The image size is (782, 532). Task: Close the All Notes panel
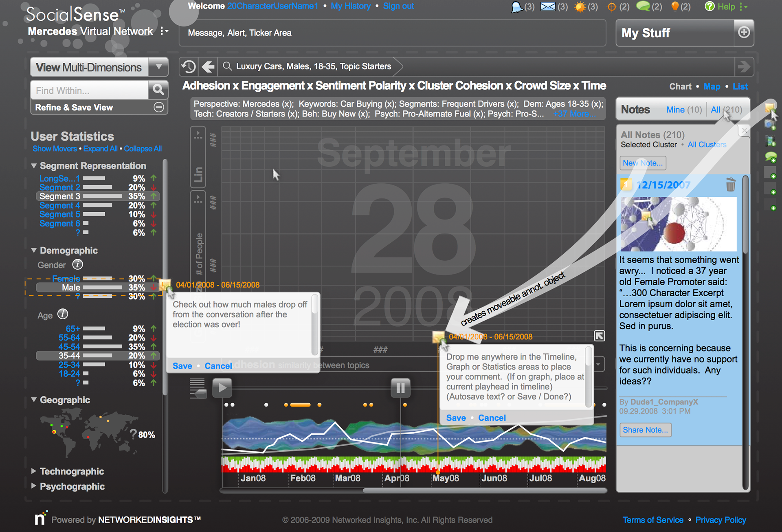[744, 131]
